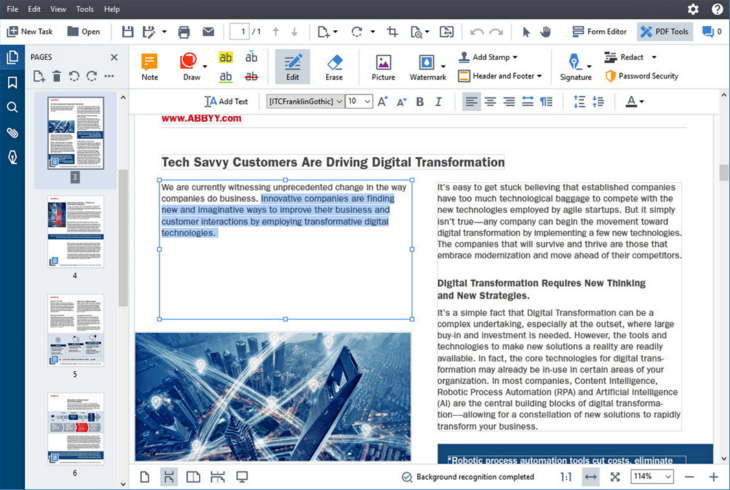Send document by e-mail envelope icon
The image size is (730, 490).
coord(208,32)
